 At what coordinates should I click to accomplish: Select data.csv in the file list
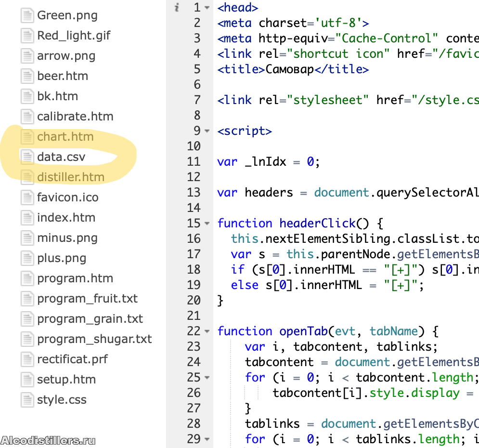coord(61,157)
